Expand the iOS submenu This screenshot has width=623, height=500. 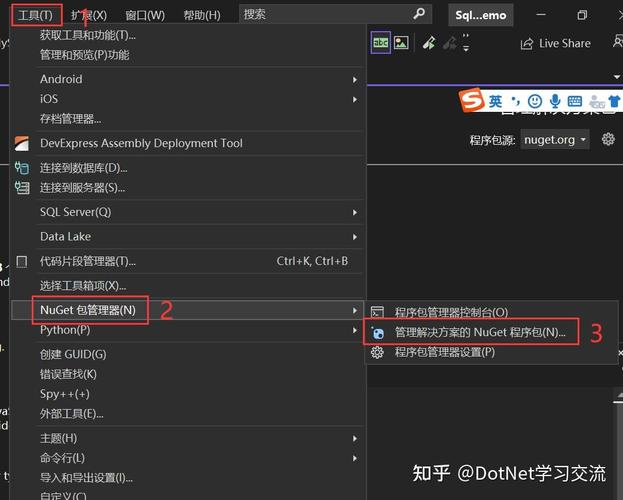point(188,99)
